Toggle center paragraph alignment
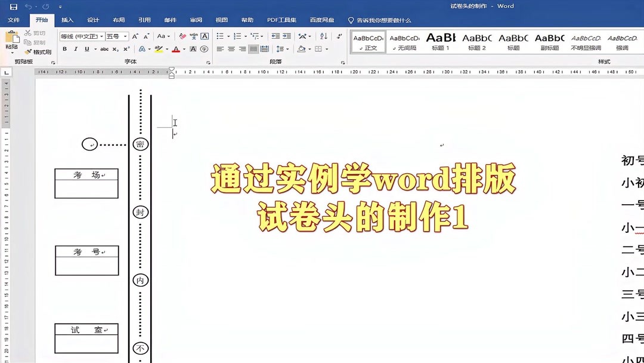Image resolution: width=644 pixels, height=363 pixels. click(x=230, y=49)
